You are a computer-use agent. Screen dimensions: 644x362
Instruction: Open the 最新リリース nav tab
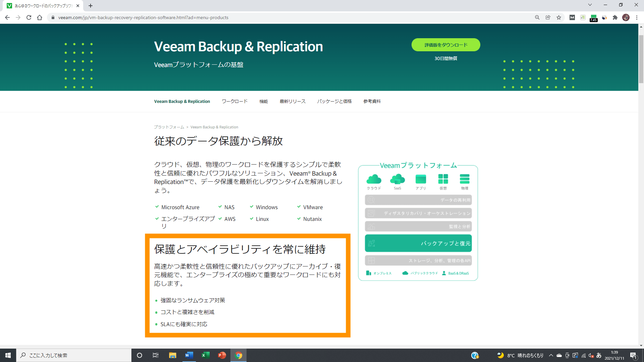pyautogui.click(x=292, y=101)
